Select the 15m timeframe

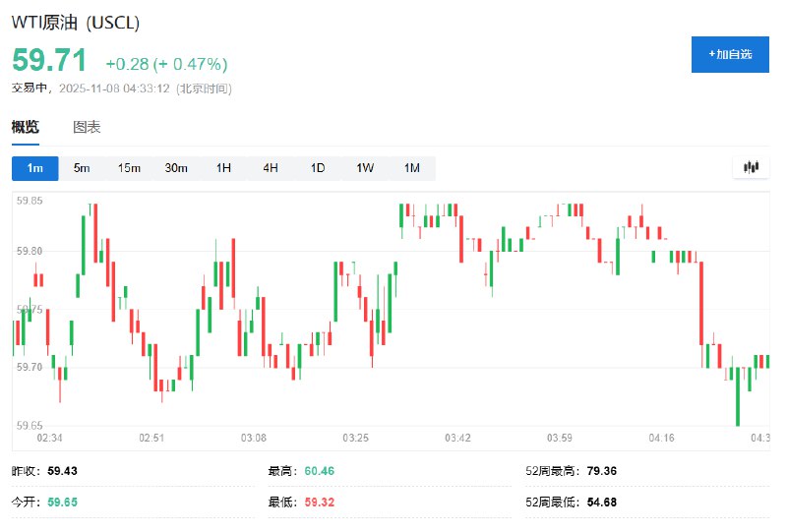click(129, 168)
